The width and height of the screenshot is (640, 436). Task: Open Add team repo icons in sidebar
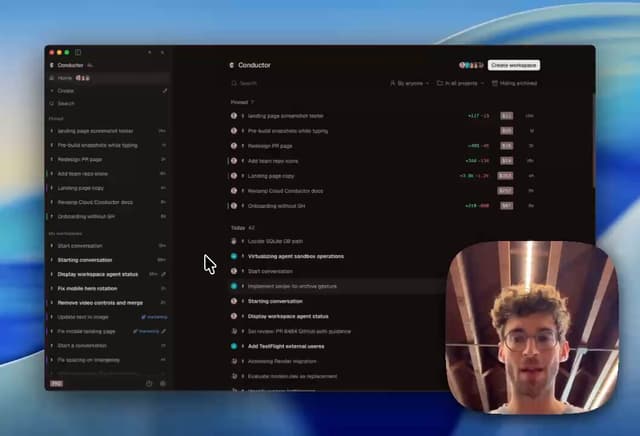coord(108,174)
